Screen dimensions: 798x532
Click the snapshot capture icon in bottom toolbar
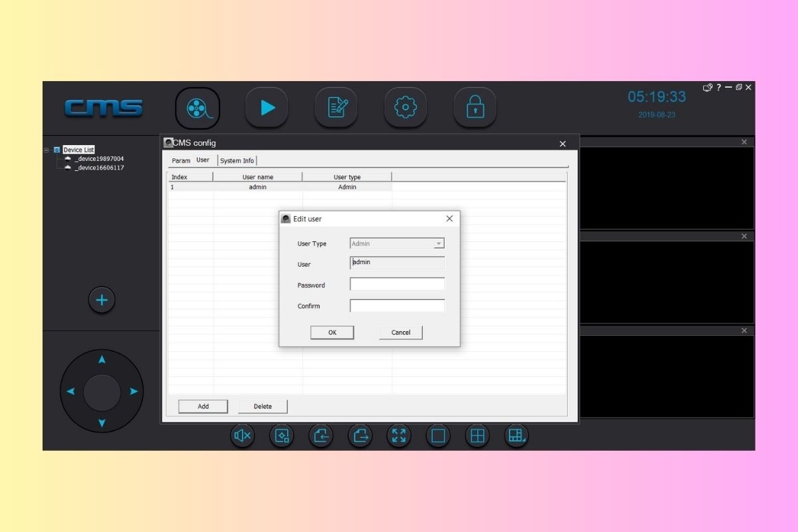tap(282, 436)
